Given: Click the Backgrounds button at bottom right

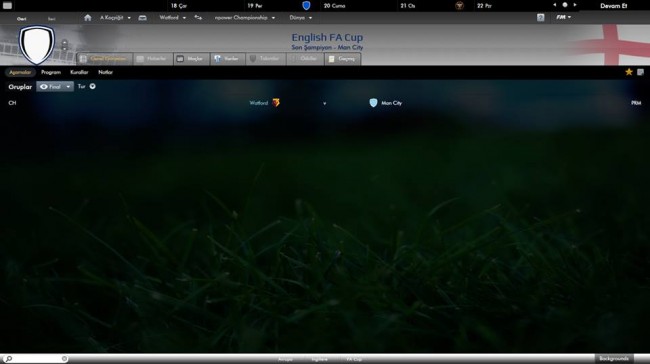Looking at the screenshot, I should tap(614, 359).
